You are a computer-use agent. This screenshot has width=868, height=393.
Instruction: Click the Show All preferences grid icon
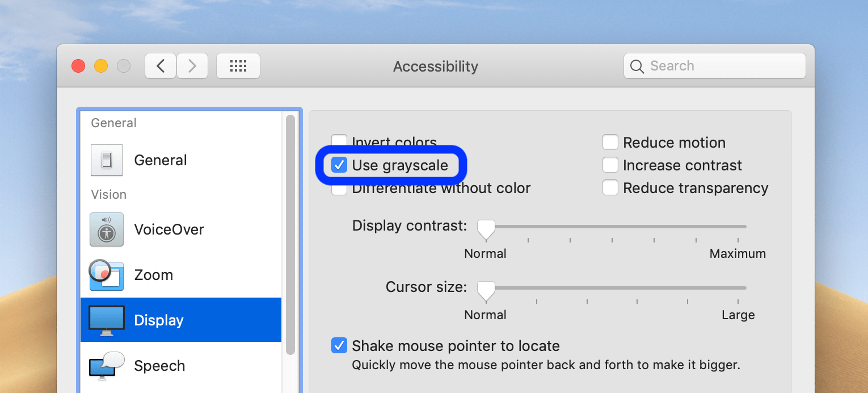238,66
